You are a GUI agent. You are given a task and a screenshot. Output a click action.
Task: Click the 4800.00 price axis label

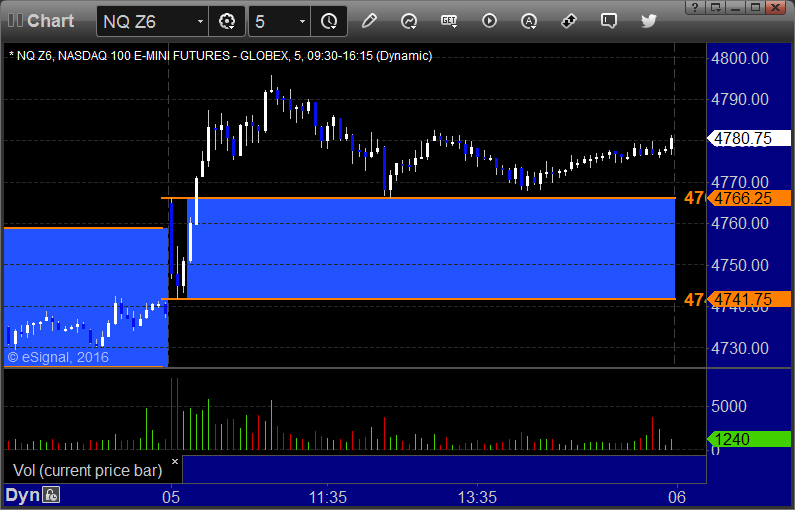pos(739,58)
